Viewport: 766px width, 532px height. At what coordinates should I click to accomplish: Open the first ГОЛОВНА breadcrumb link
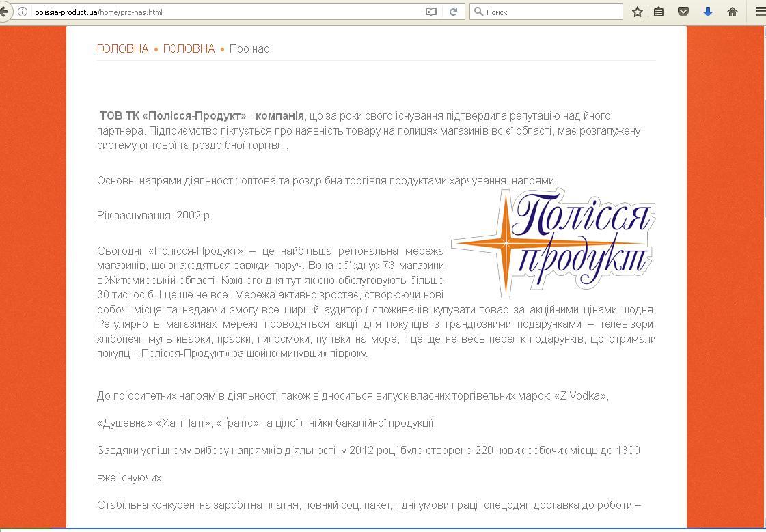(122, 48)
